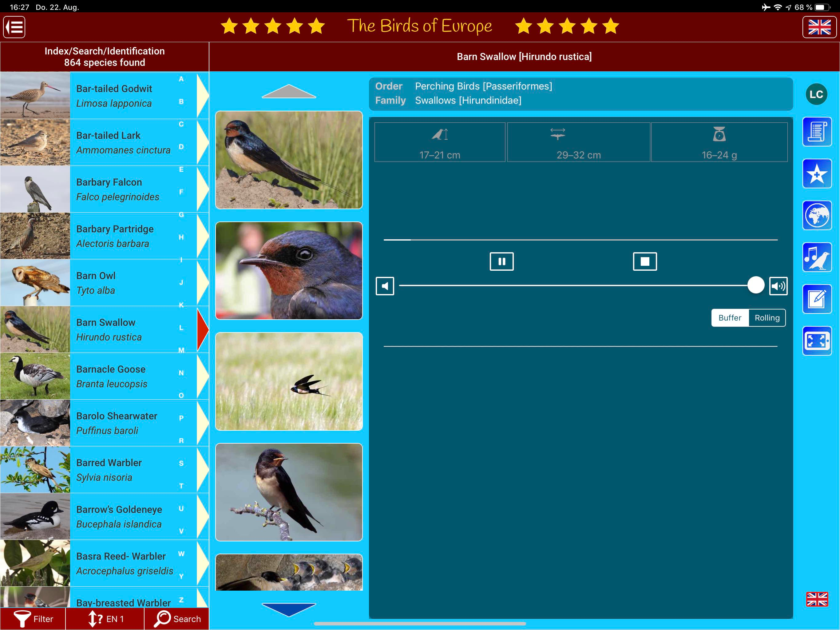
Task: Tap Barn Swallow [Hirundo rustica] title
Action: coord(524,57)
